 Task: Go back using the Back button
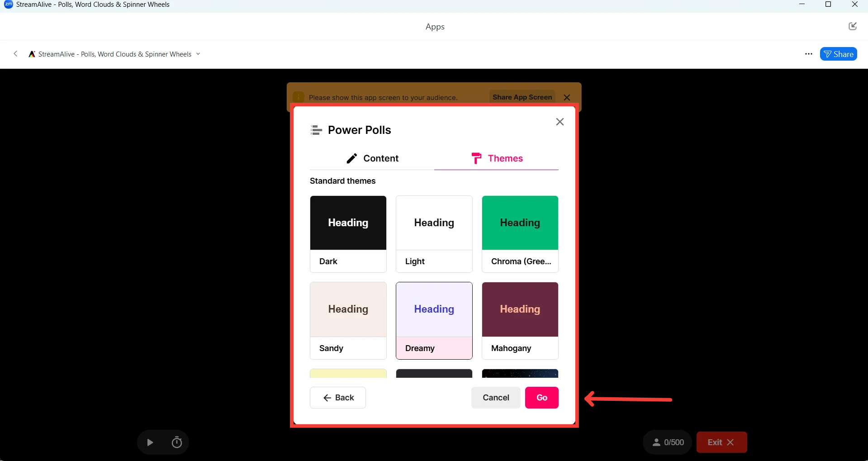[x=338, y=398]
